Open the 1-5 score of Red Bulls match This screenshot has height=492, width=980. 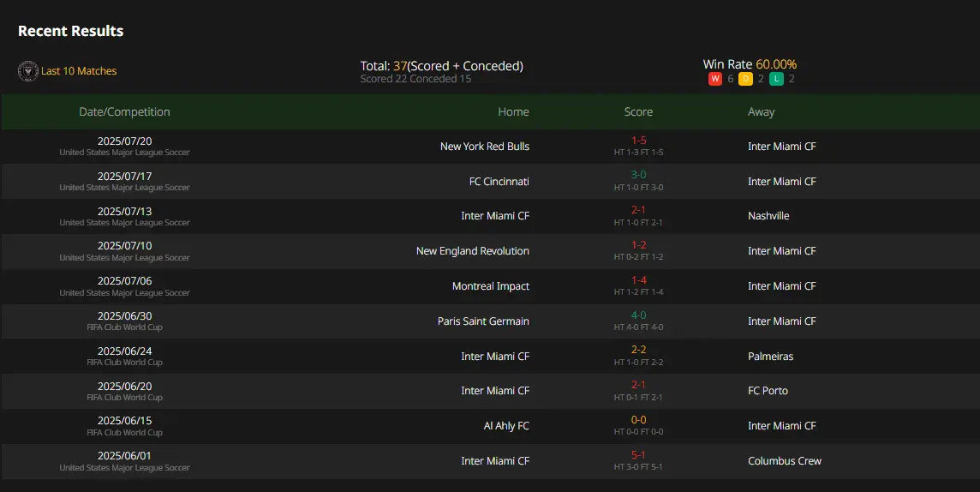(638, 141)
